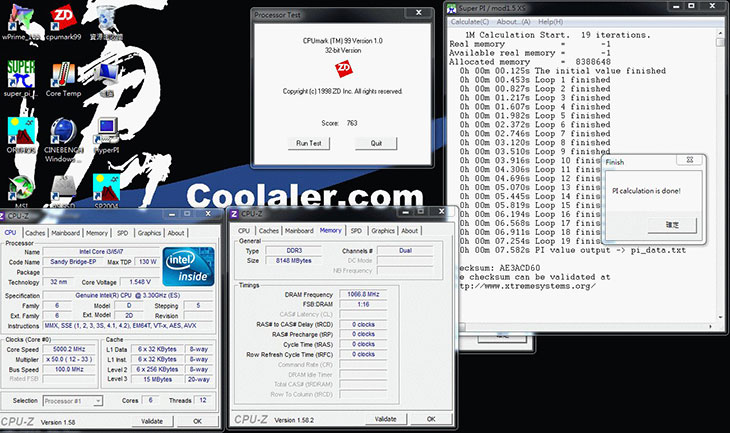Viewport: 730px width, 433px height.
Task: Confirm the PI calculation done dialog
Action: 672,225
